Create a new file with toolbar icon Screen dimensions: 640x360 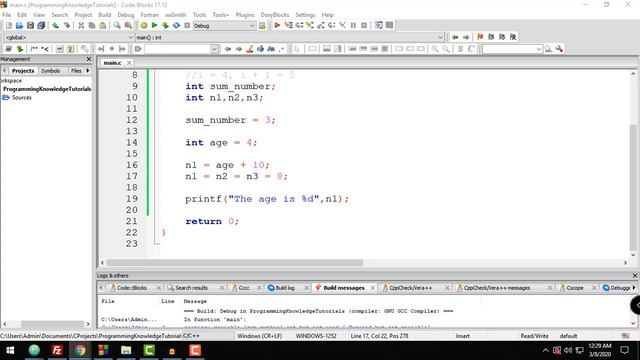(9, 25)
